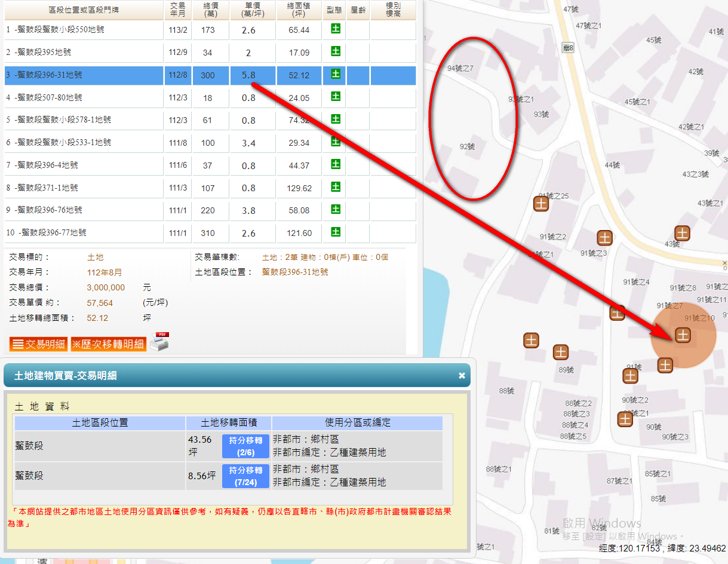
Task: Click the 區段位置或區段門牌 column header
Action: pos(83,10)
